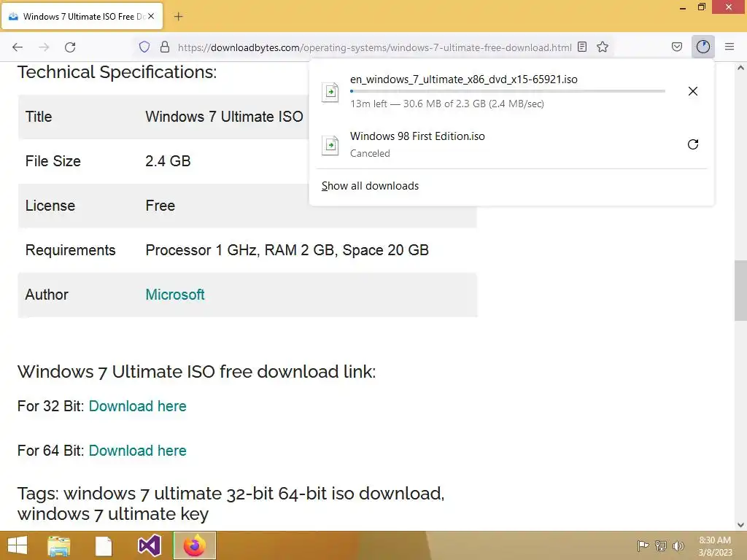747x560 pixels.
Task: Retry the Windows 98 First Edition download
Action: point(693,144)
